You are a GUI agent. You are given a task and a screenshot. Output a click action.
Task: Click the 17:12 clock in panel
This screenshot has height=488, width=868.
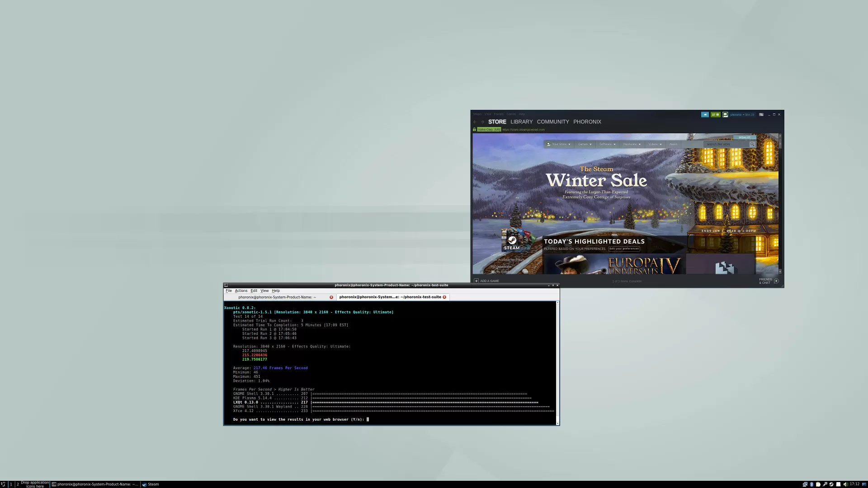pyautogui.click(x=854, y=484)
